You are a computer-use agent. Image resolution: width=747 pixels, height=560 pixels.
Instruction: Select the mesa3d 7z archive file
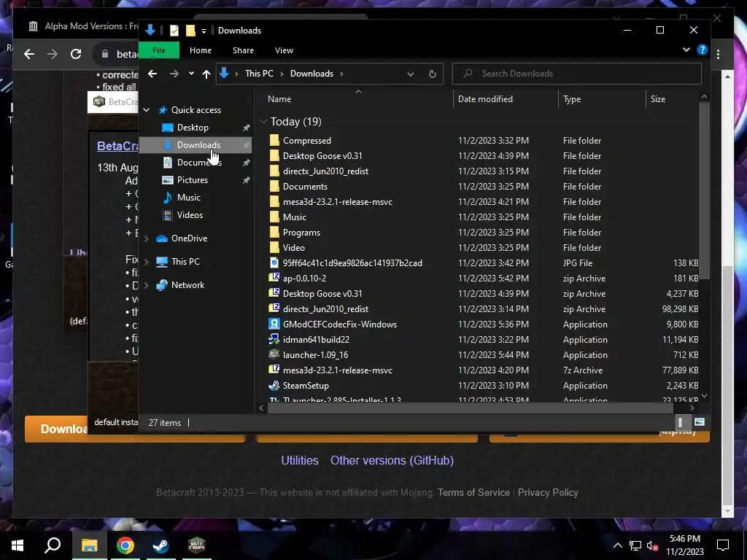point(337,370)
